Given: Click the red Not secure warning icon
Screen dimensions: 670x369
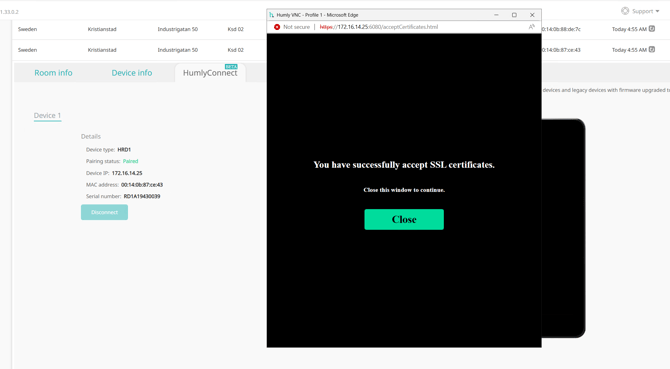Looking at the screenshot, I should tap(277, 27).
